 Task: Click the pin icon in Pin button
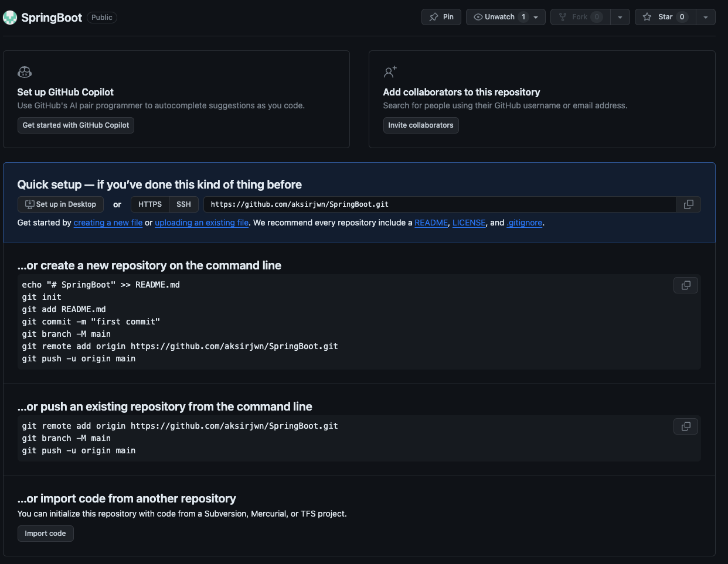434,17
